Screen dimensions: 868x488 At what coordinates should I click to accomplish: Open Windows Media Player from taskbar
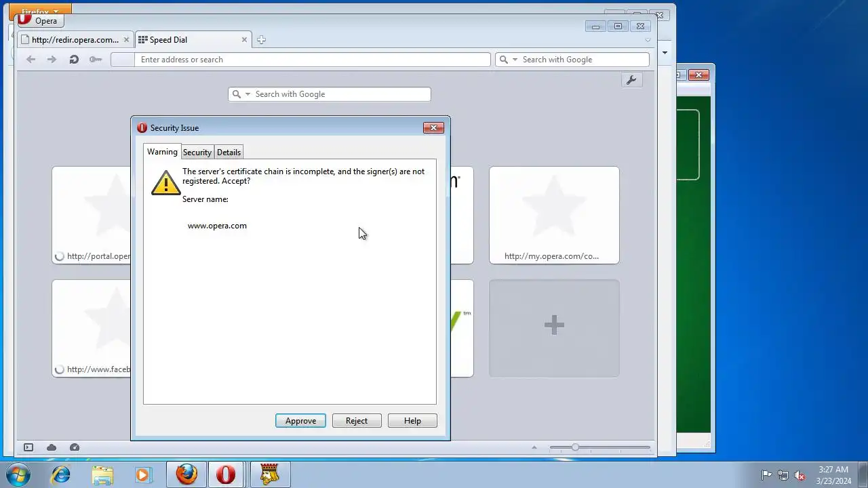(x=142, y=475)
